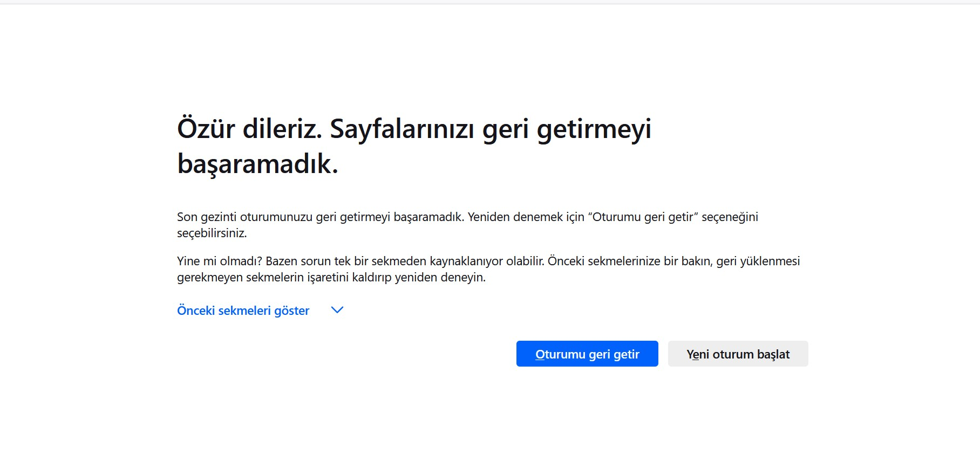Image resolution: width=980 pixels, height=455 pixels.
Task: Open the "Önceki sekmeleri göster" link
Action: (243, 311)
